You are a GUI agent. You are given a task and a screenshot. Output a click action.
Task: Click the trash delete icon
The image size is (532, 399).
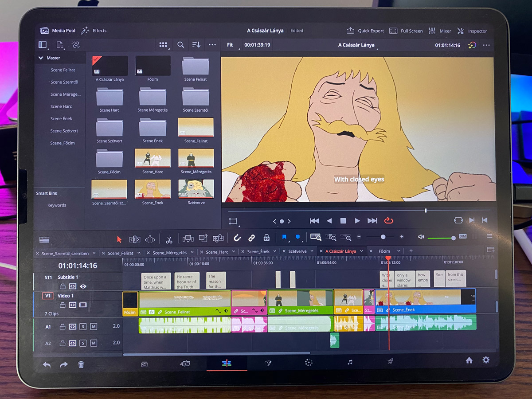(81, 364)
